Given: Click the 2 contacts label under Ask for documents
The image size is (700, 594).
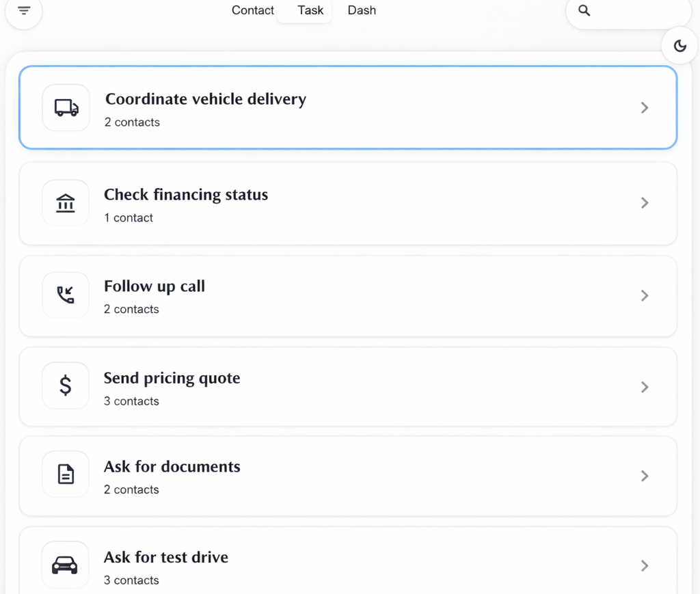Looking at the screenshot, I should pos(131,489).
